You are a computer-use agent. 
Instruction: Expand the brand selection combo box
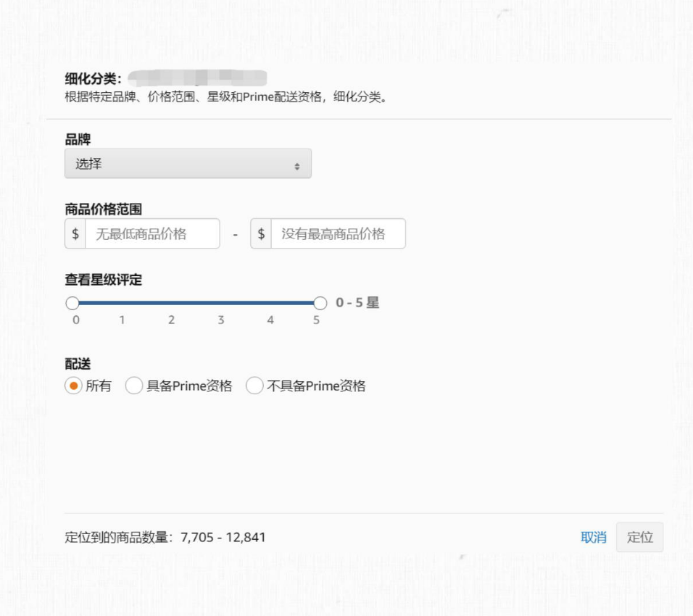(187, 163)
